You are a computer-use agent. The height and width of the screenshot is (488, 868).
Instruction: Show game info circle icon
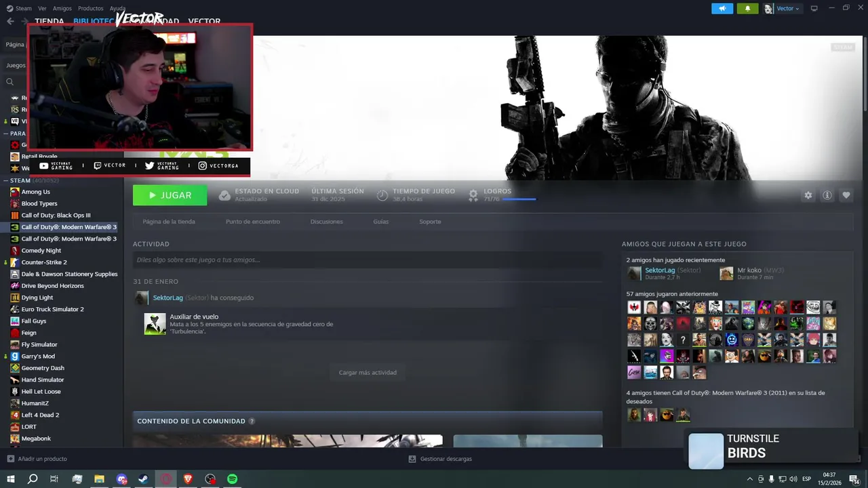click(x=827, y=195)
